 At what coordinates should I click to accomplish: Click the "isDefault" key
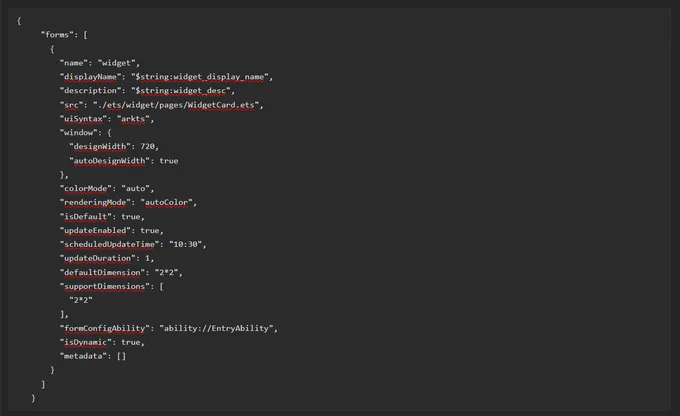pos(85,216)
